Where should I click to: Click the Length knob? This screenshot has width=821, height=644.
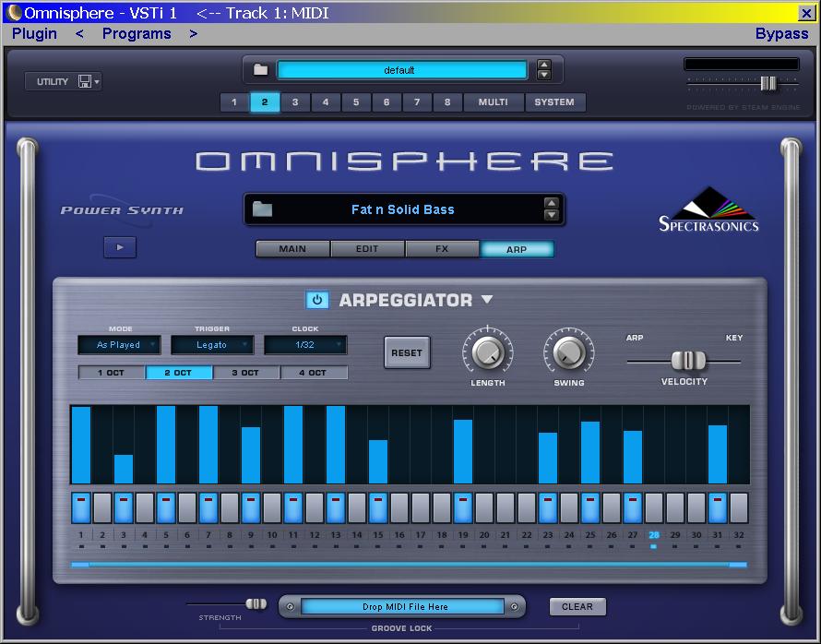(488, 352)
